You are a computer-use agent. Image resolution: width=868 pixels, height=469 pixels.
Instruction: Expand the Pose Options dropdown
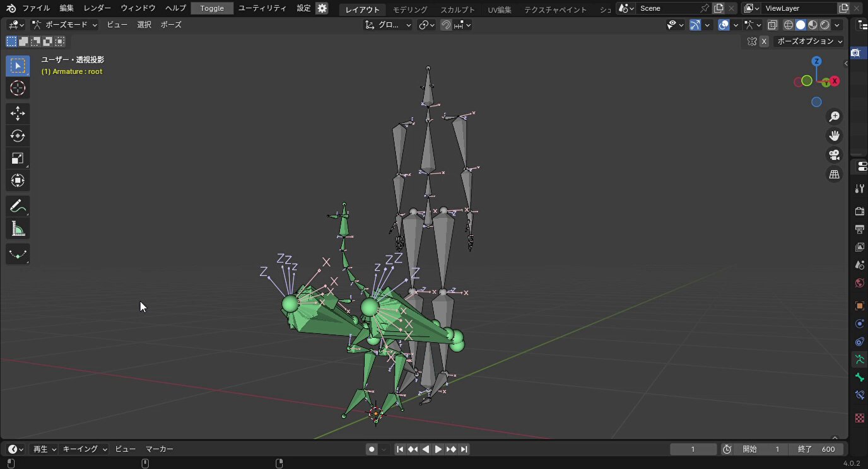pyautogui.click(x=809, y=42)
